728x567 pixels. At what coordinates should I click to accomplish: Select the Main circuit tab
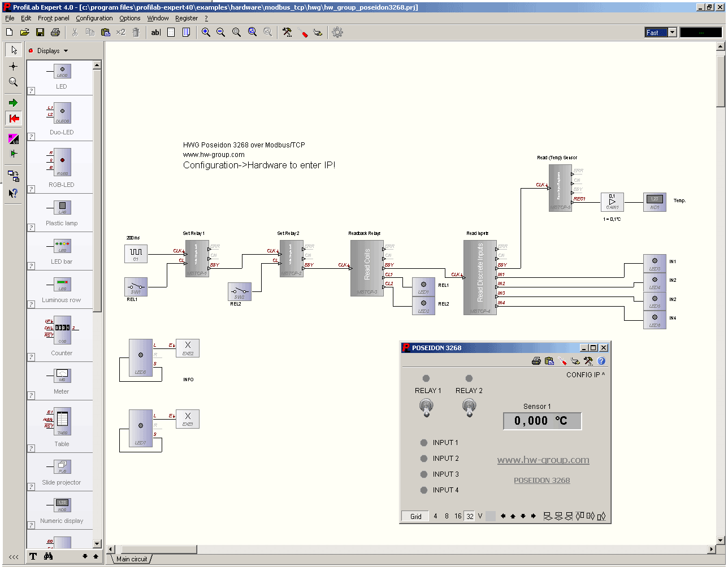131,559
